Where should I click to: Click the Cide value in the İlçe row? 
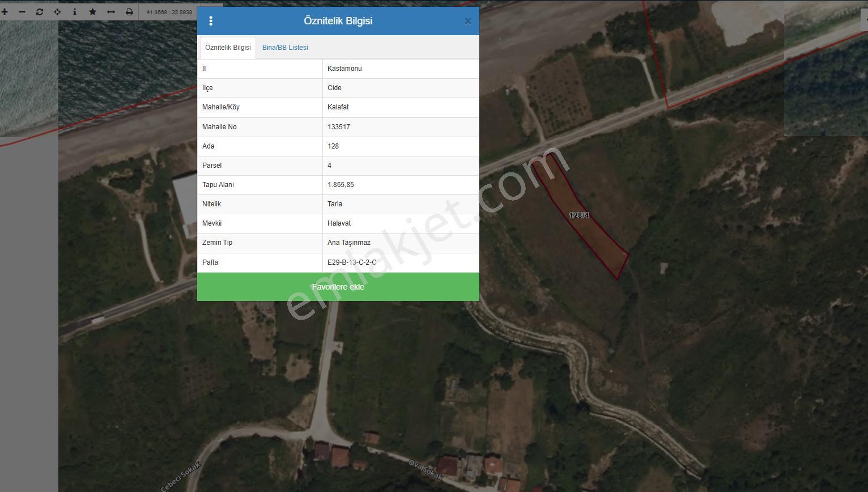tap(334, 88)
